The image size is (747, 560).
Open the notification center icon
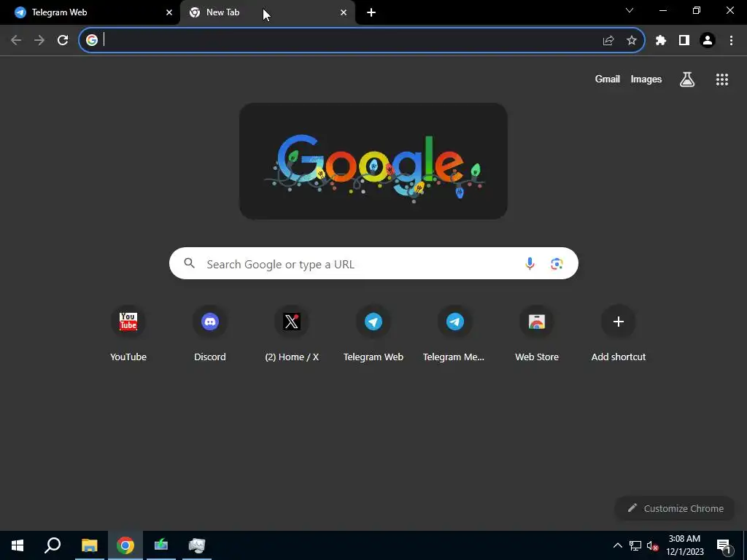(724, 545)
